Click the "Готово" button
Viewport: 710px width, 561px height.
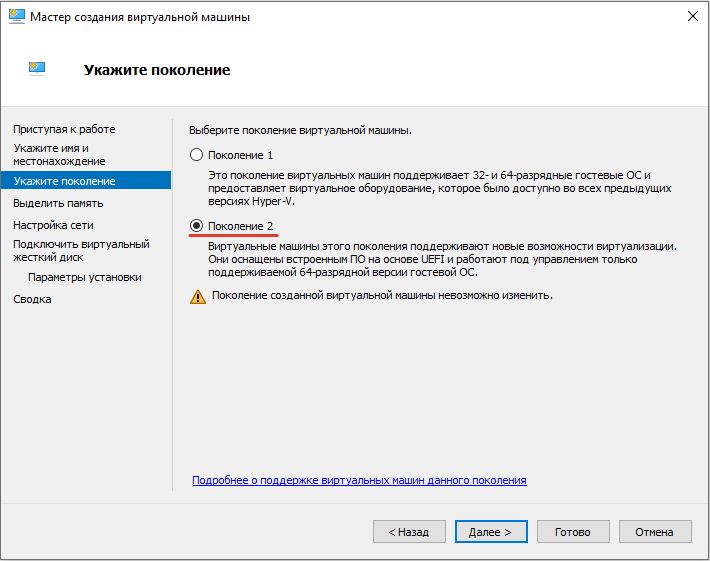click(573, 532)
